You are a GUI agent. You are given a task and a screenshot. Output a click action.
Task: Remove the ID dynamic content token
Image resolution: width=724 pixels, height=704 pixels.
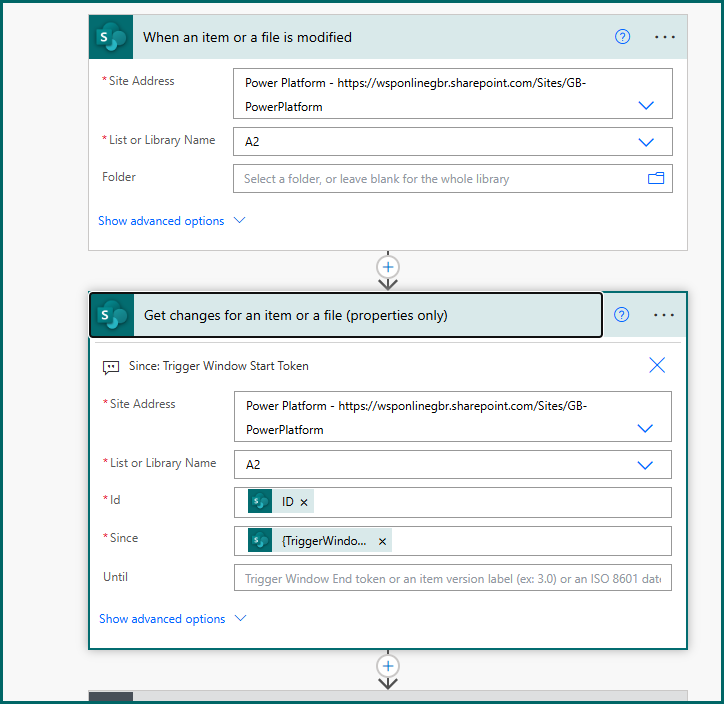pyautogui.click(x=304, y=502)
